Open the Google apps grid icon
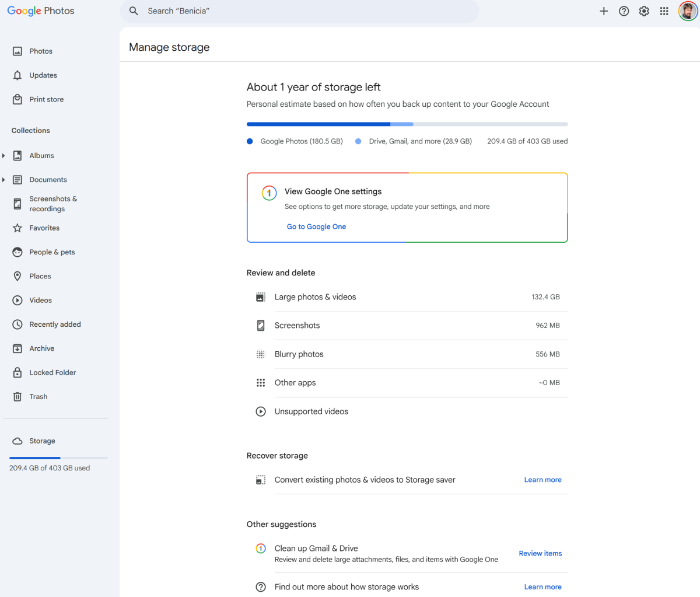Image resolution: width=700 pixels, height=597 pixels. point(664,11)
